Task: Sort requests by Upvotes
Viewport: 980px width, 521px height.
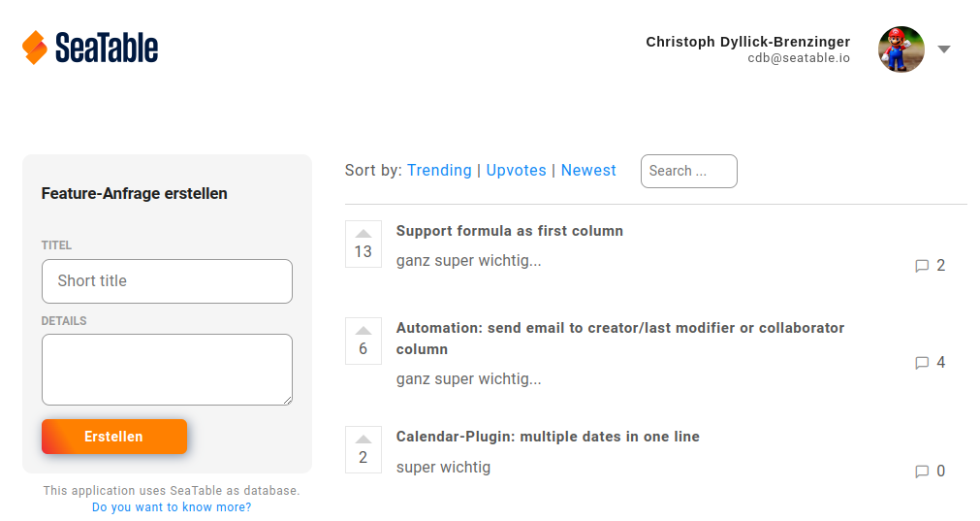Action: point(516,171)
